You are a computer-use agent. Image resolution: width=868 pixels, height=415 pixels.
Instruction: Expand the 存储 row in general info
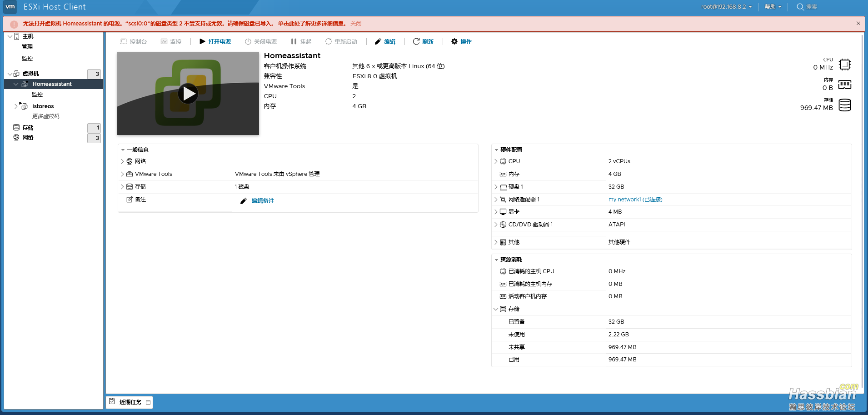click(123, 187)
